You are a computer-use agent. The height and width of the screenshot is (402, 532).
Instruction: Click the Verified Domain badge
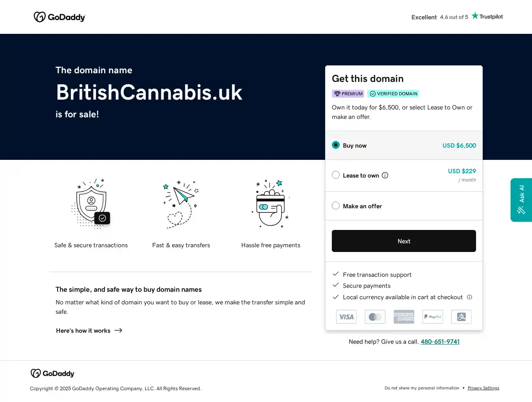point(393,94)
